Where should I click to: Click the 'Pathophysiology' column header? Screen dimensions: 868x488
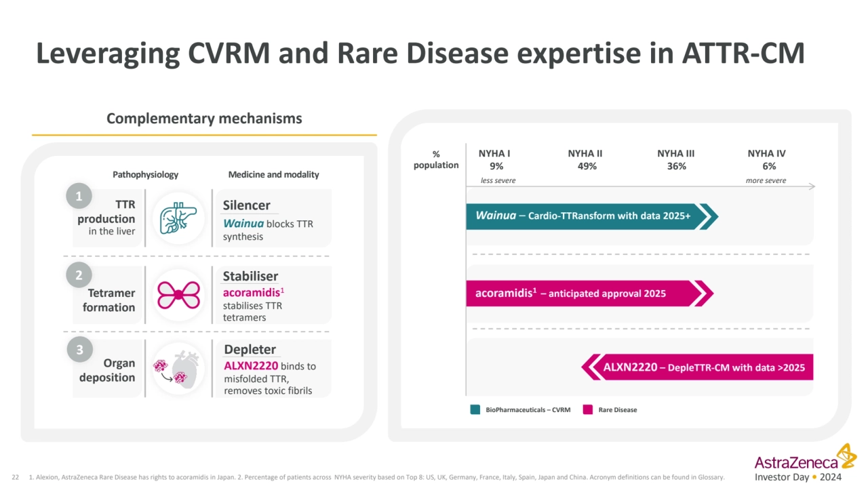point(145,174)
